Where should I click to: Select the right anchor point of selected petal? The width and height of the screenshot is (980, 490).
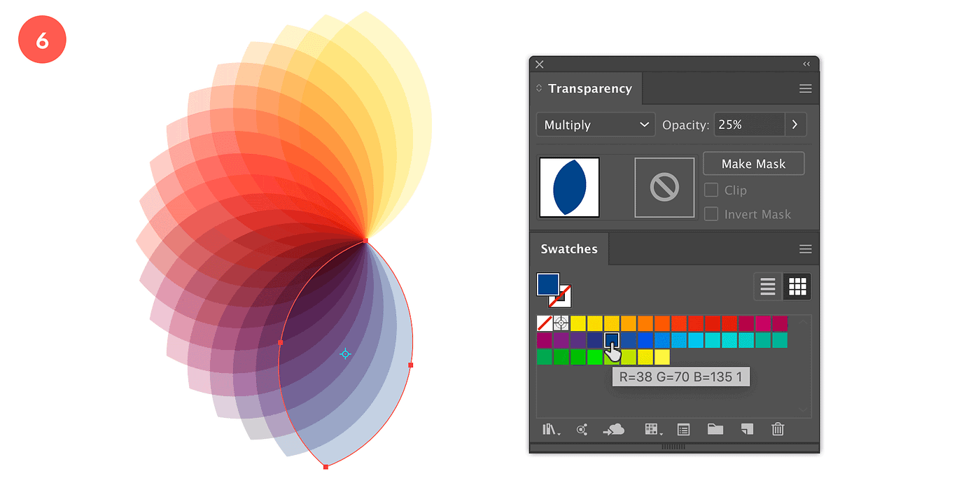[x=411, y=365]
